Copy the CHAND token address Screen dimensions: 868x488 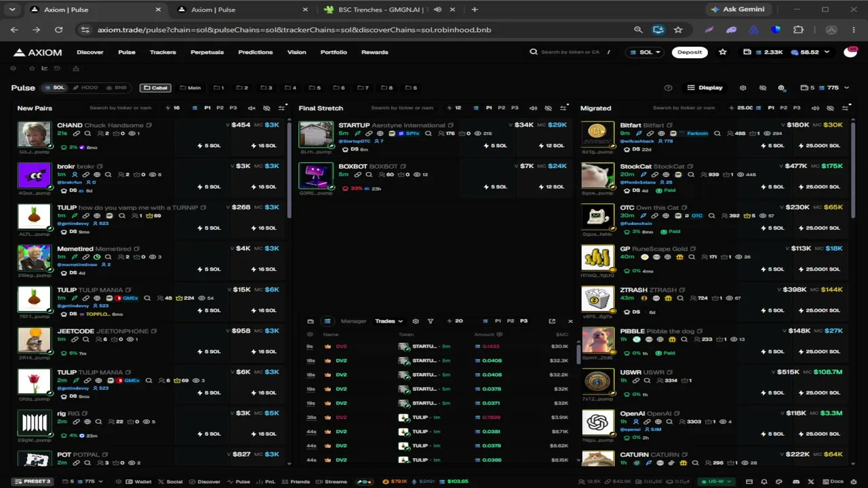(149, 125)
